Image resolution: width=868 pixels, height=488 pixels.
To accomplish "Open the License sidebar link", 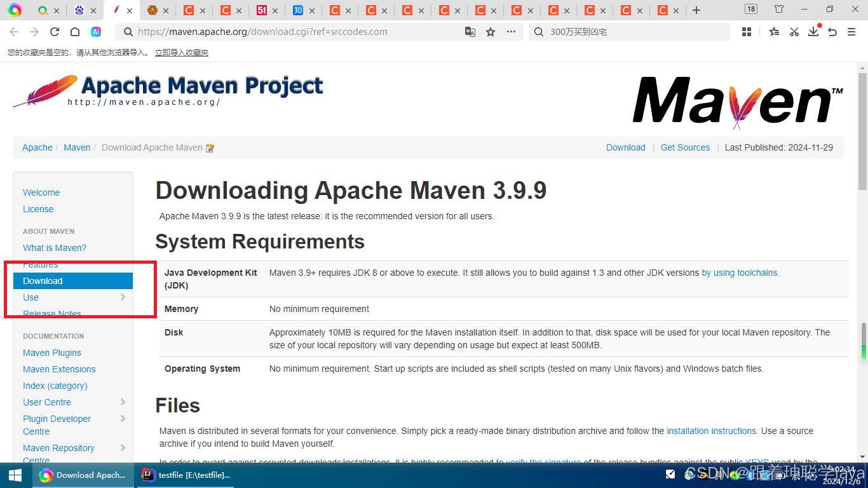I will pos(38,209).
